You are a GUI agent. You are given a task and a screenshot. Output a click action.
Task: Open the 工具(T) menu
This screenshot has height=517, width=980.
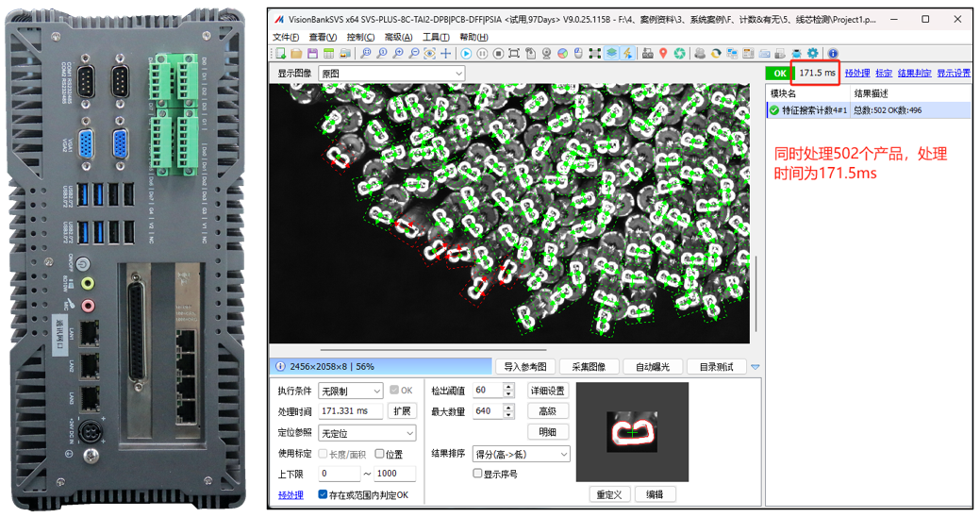point(436,37)
